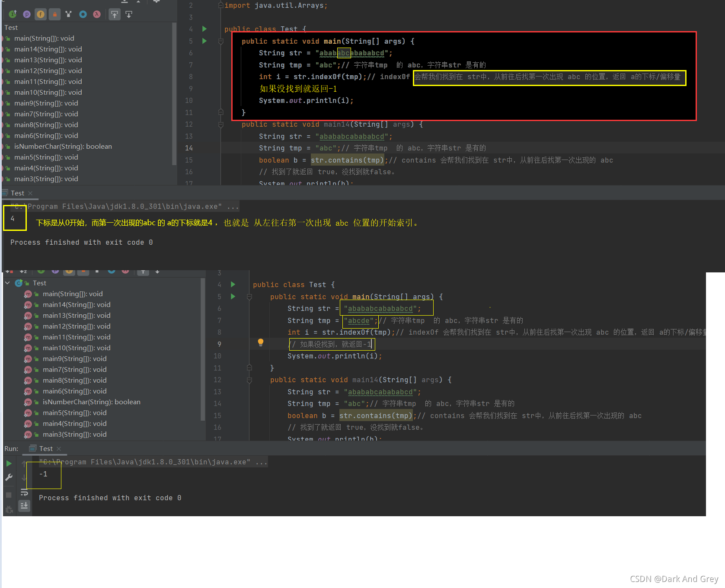Click System.out.println(i) on lower line 10
Image resolution: width=725 pixels, height=588 pixels.
pyautogui.click(x=335, y=356)
